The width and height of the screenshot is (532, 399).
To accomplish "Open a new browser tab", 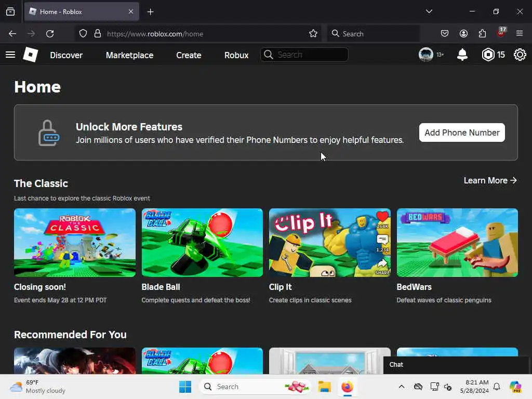I will [x=150, y=12].
